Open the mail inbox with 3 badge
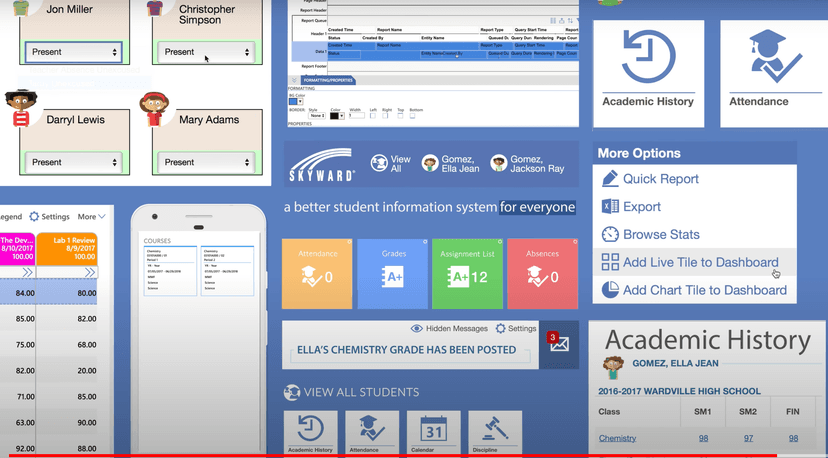This screenshot has width=828, height=458. pyautogui.click(x=559, y=344)
